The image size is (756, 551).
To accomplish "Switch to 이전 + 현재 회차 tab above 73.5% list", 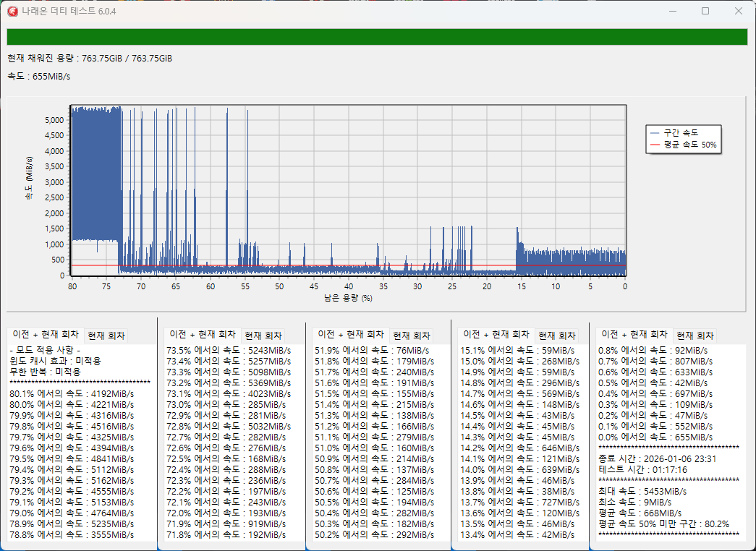I will (x=202, y=335).
